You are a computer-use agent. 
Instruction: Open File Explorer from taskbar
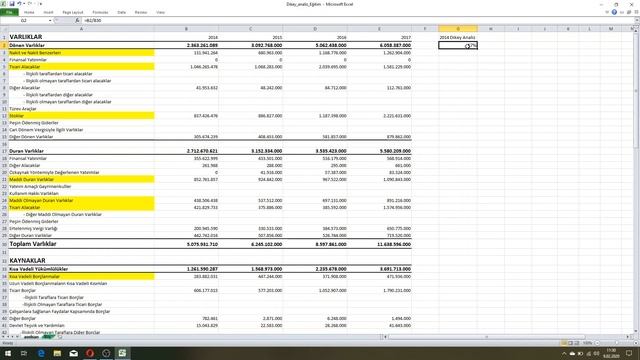pyautogui.click(x=57, y=353)
